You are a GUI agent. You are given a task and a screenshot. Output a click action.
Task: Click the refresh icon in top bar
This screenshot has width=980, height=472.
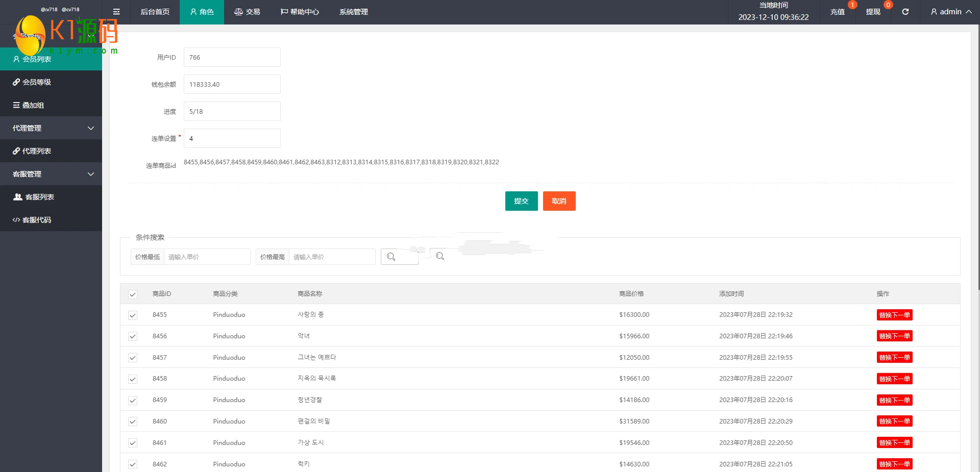905,12
